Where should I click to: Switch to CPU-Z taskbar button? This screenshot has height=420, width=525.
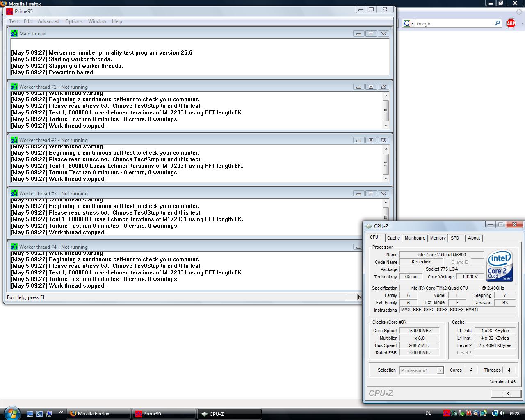[229, 414]
